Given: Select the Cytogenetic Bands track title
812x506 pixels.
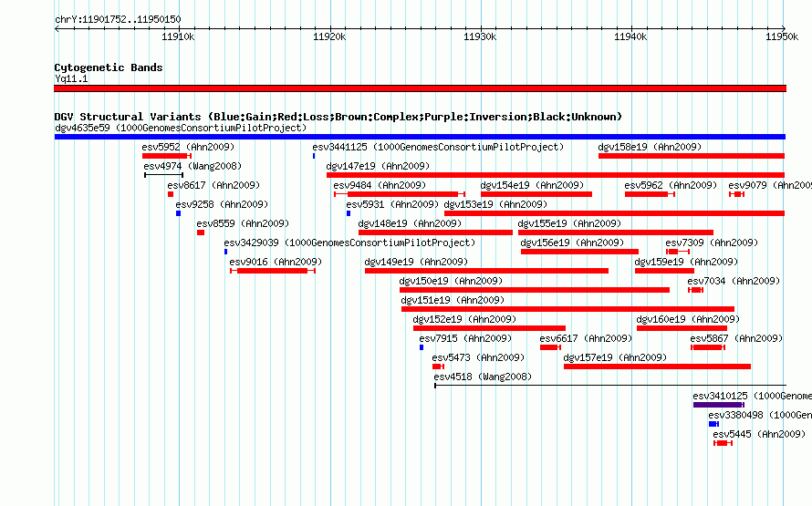Looking at the screenshot, I should point(109,67).
